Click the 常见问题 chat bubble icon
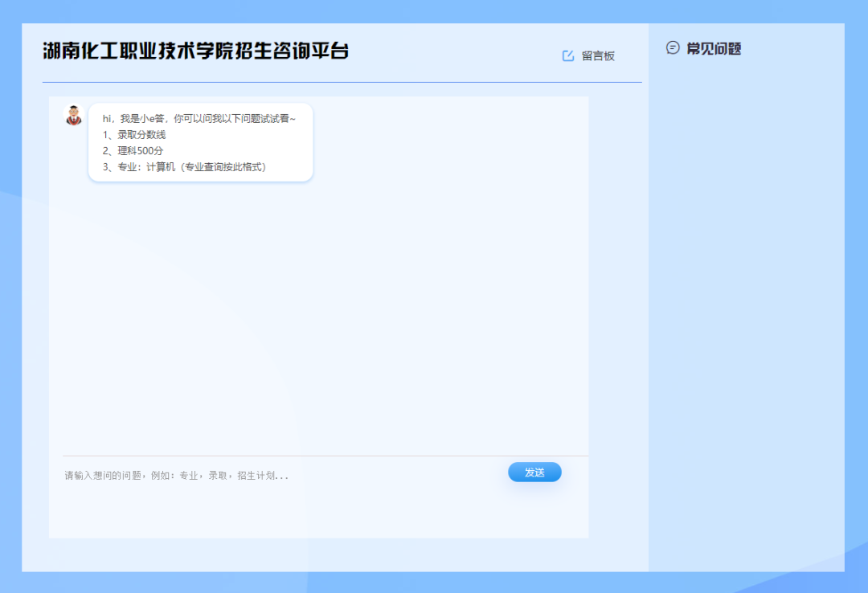This screenshot has width=868, height=593. (x=673, y=48)
